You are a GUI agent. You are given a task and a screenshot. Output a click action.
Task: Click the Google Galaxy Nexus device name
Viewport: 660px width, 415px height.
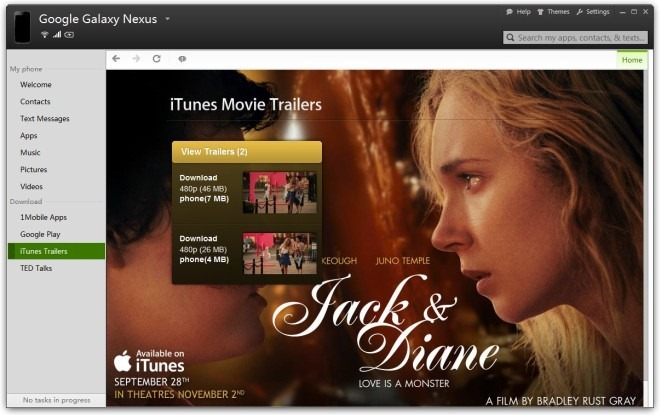(98, 19)
